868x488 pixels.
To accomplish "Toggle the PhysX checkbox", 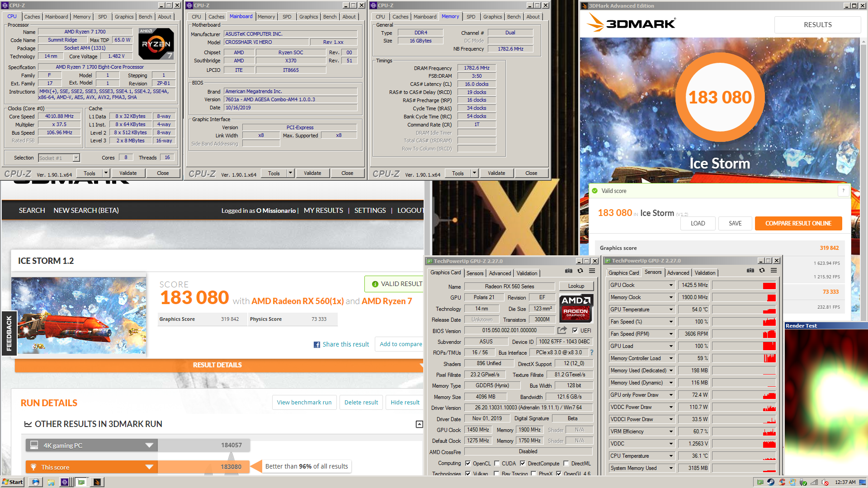I will coord(533,474).
